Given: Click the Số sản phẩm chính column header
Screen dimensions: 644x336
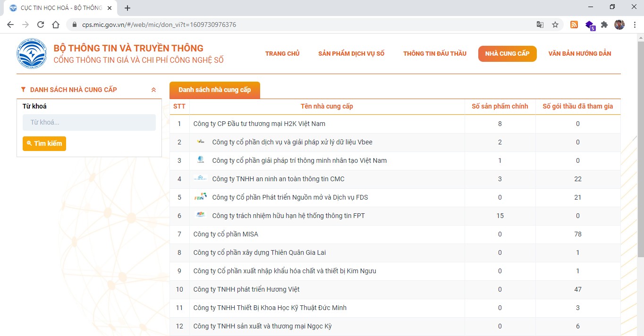Looking at the screenshot, I should tap(500, 106).
